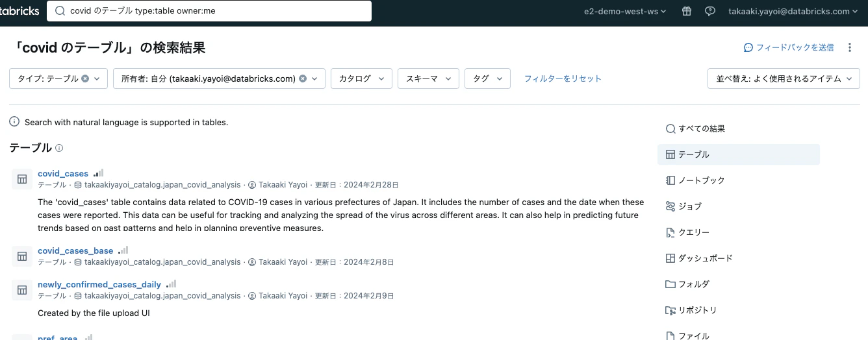The width and height of the screenshot is (868, 340).
Task: Open the スキーマ filter dropdown
Action: (x=428, y=79)
